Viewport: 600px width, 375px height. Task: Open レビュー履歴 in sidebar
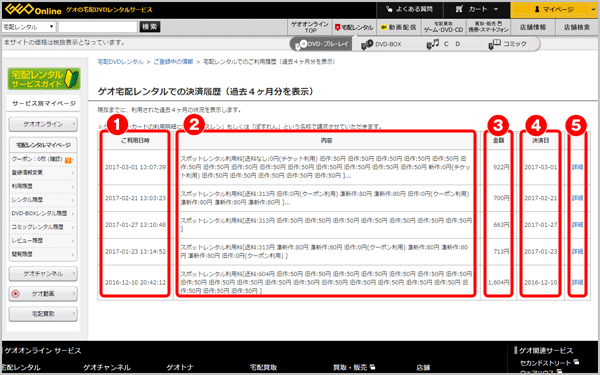pos(42,241)
